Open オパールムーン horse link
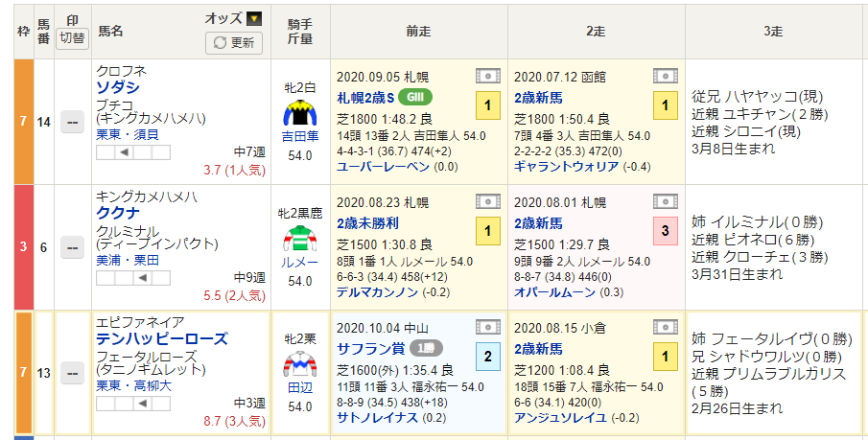Screen dimensions: 868x440 pos(554,292)
